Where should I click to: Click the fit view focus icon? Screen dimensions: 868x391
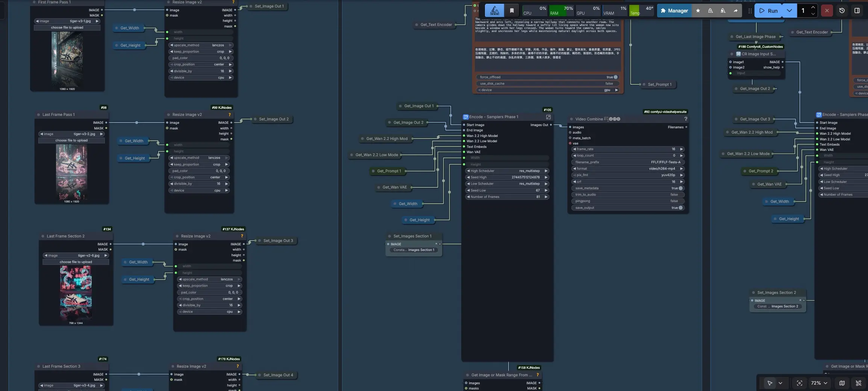click(x=799, y=383)
